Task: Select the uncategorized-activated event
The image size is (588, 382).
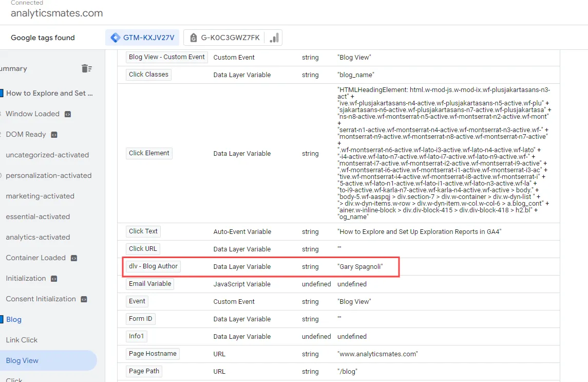Action: click(47, 155)
